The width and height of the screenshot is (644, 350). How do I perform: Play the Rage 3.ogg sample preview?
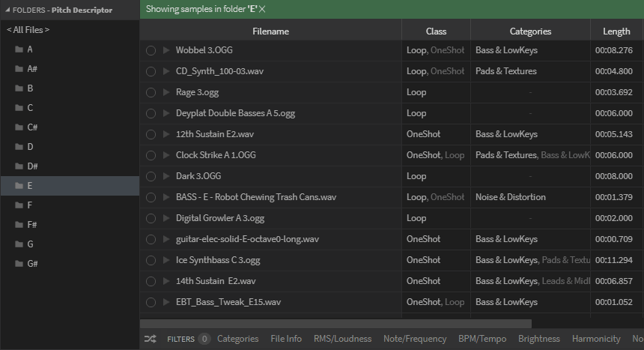166,92
